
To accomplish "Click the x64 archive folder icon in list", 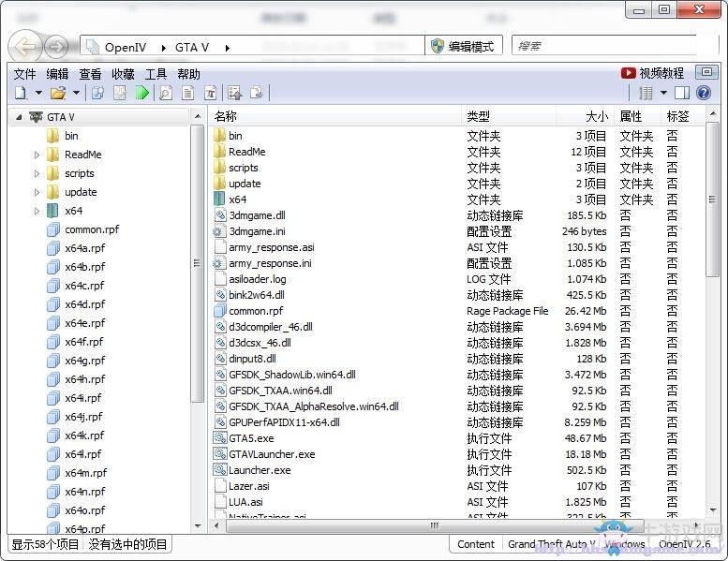I will click(x=219, y=199).
